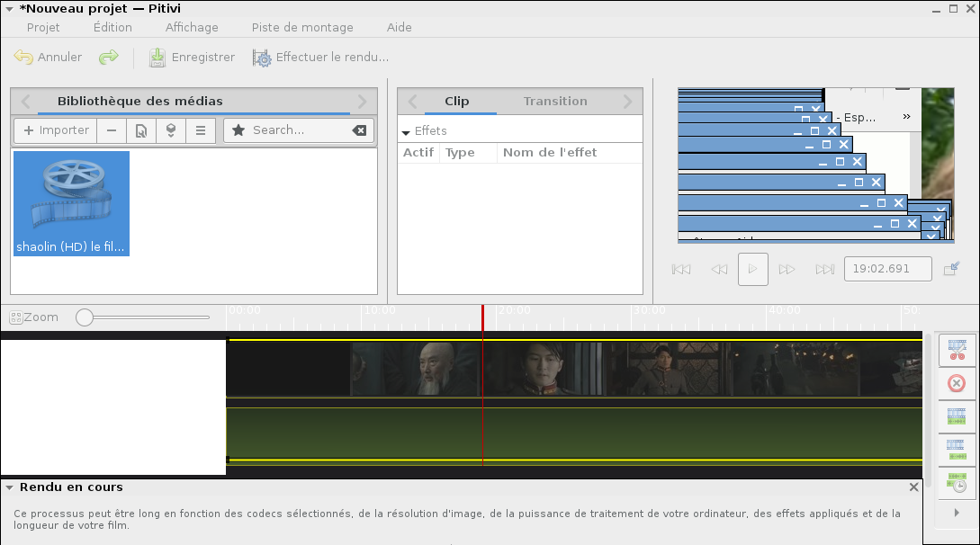Viewport: 980px width, 545px height.
Task: Click the media library Search field
Action: 299,130
